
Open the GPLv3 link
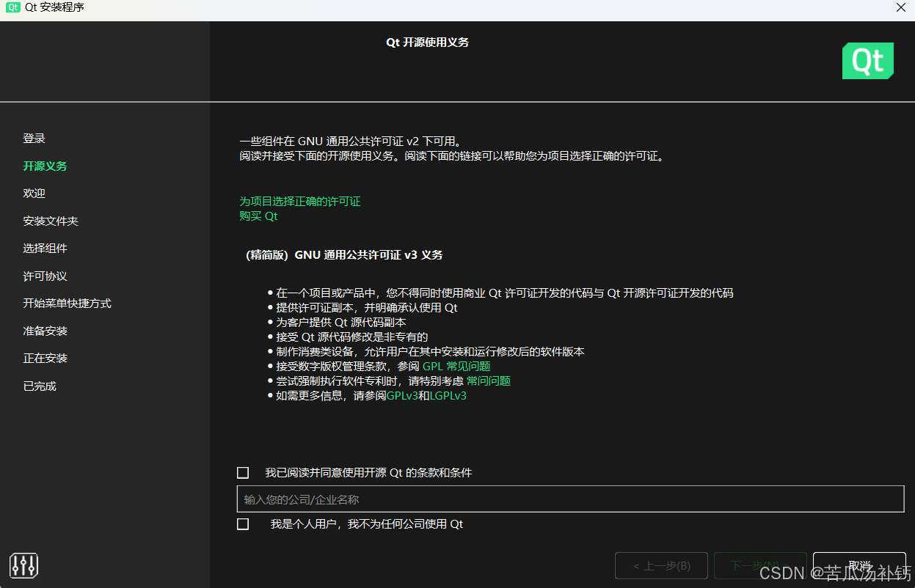[x=402, y=395]
